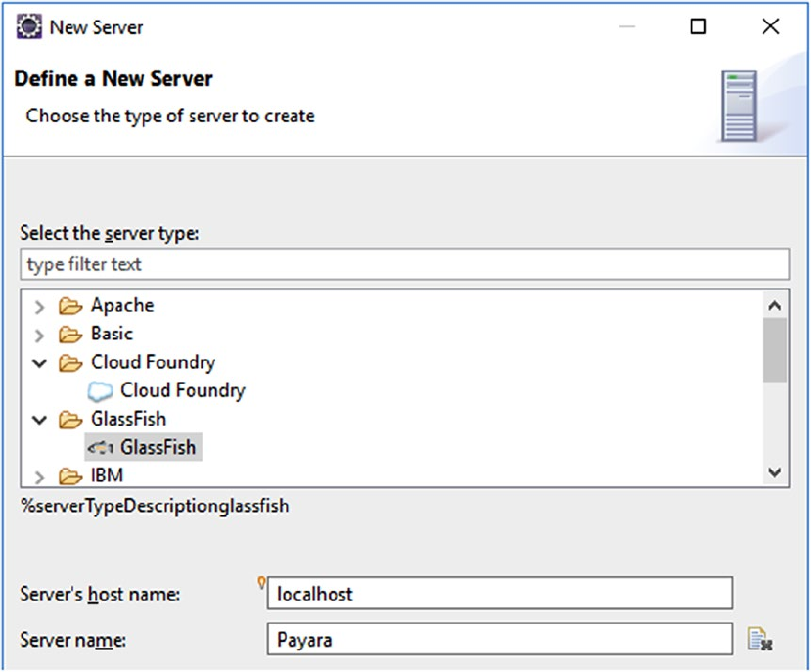Click Choose the type of server text
Viewport: 811px width, 672px height.
click(x=170, y=115)
